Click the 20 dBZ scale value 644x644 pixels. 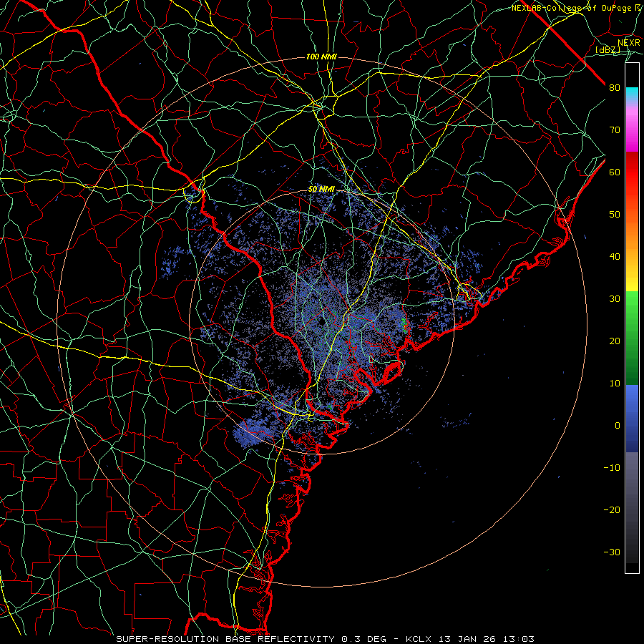click(x=615, y=341)
